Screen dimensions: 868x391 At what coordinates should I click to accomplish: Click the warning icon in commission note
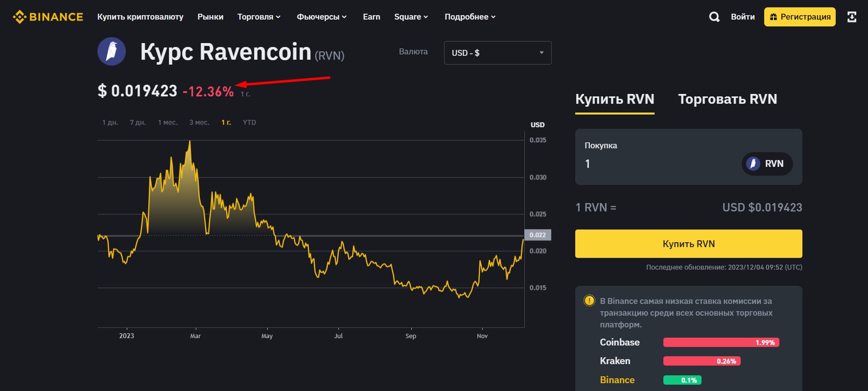(x=589, y=300)
